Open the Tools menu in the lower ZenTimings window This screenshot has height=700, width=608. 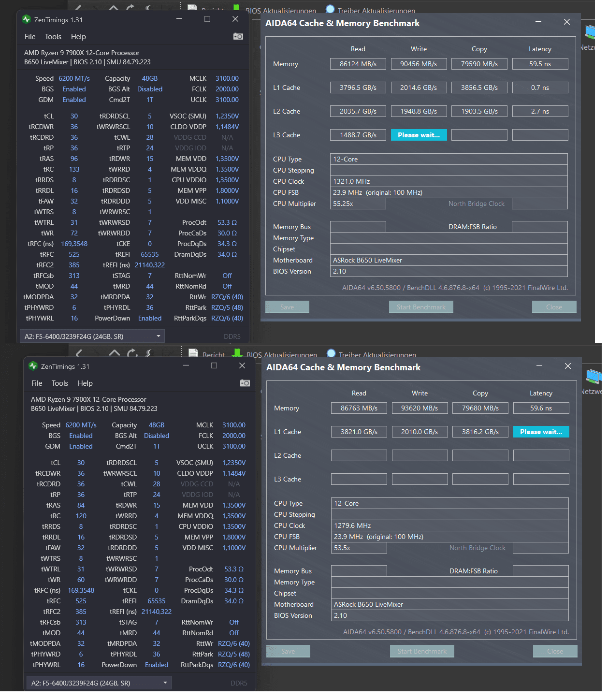coord(60,383)
